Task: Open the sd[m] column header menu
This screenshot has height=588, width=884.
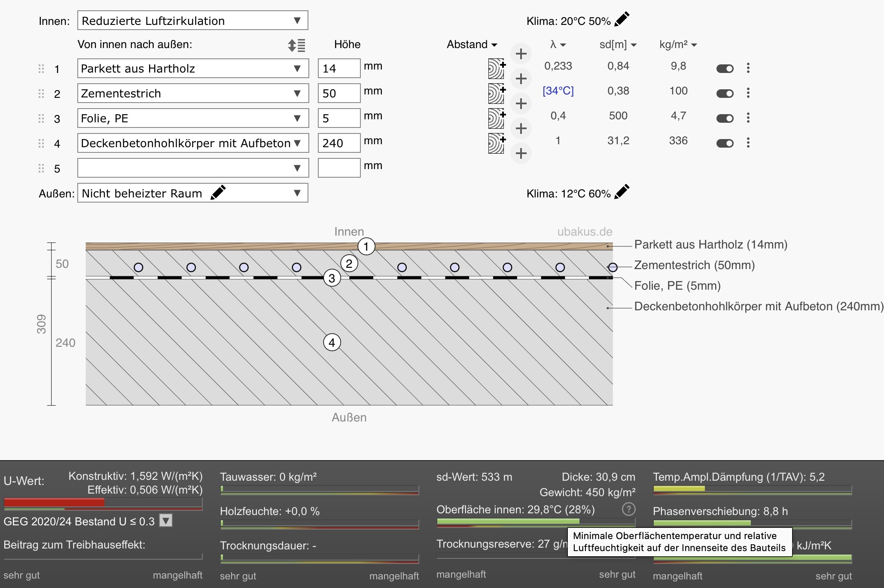Action: coord(618,45)
